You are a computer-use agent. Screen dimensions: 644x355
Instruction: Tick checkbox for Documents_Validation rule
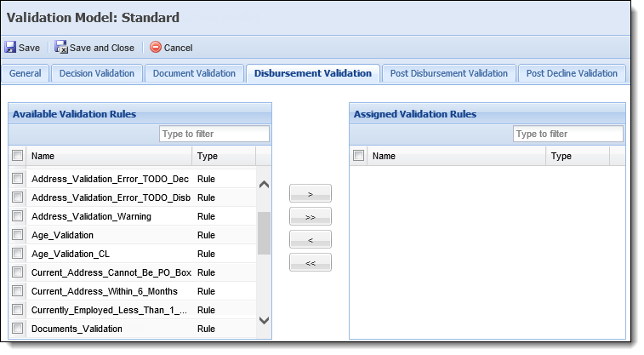(x=17, y=329)
